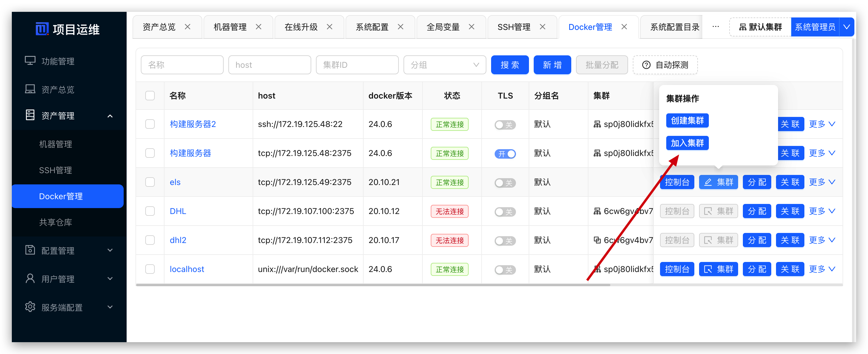Open the 分组 dropdown filter

[444, 65]
